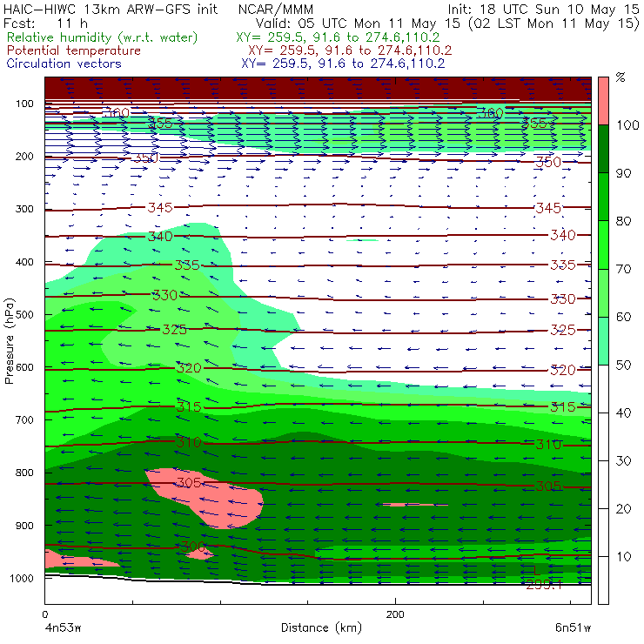Pick the white 40-50% colorbar swatch
The image size is (644, 644).
click(x=603, y=388)
